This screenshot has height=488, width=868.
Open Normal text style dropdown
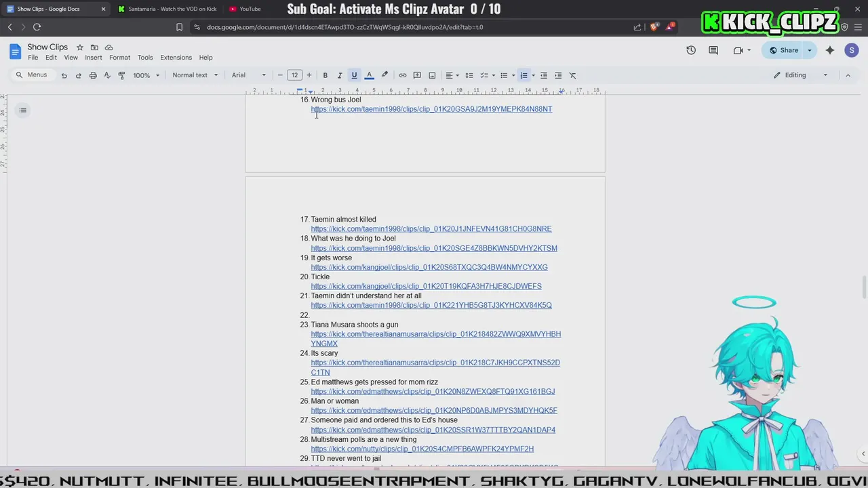pos(195,75)
